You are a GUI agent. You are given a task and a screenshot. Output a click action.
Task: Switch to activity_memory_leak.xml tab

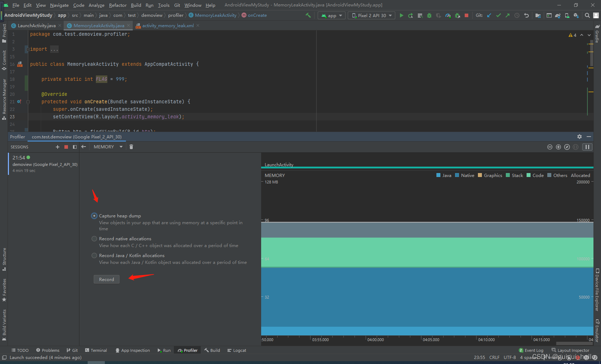(x=168, y=26)
